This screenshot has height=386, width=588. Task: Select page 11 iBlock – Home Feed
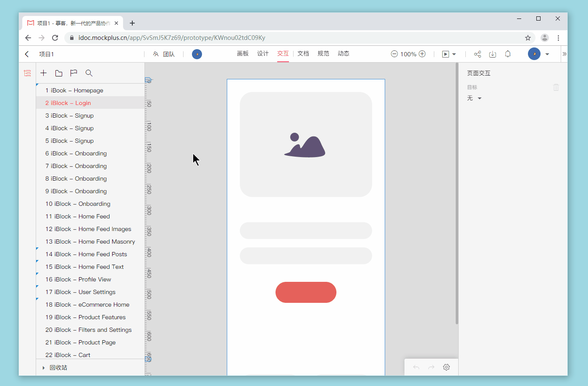point(78,216)
